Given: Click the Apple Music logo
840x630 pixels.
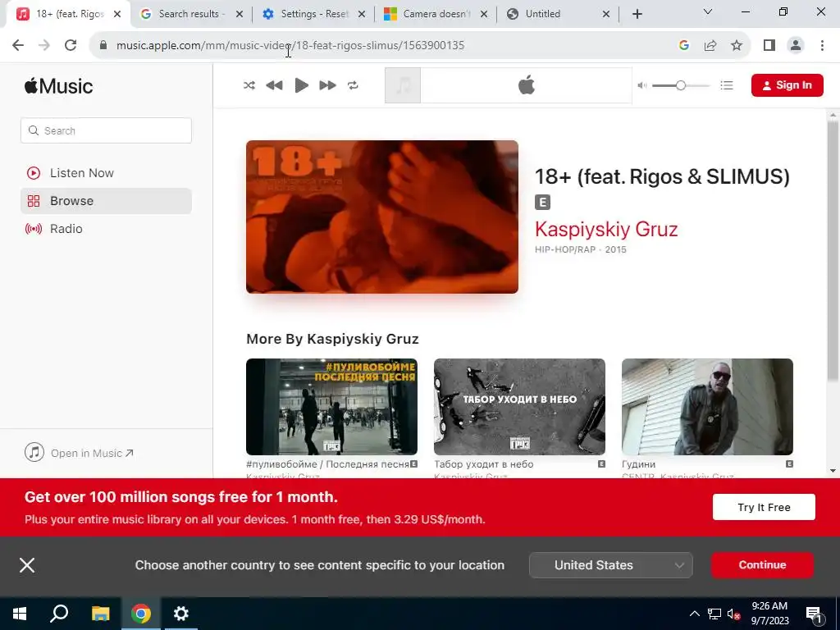Looking at the screenshot, I should tap(58, 85).
